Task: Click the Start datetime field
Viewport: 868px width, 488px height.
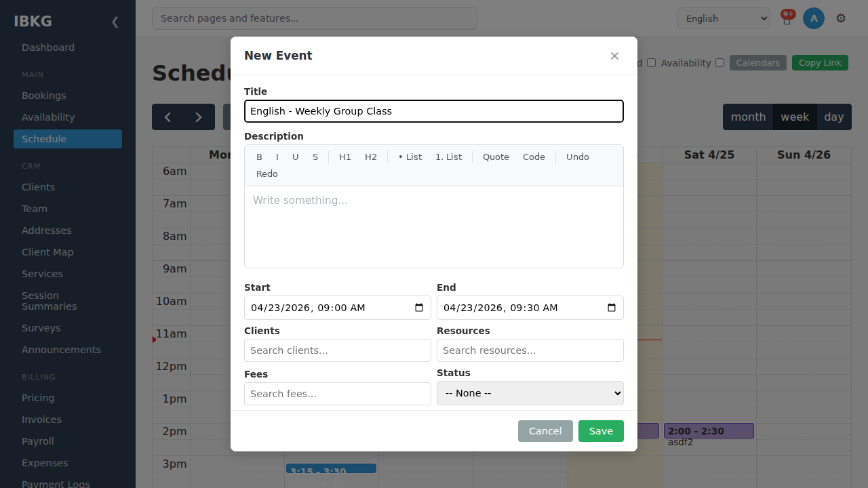Action: coord(338,308)
